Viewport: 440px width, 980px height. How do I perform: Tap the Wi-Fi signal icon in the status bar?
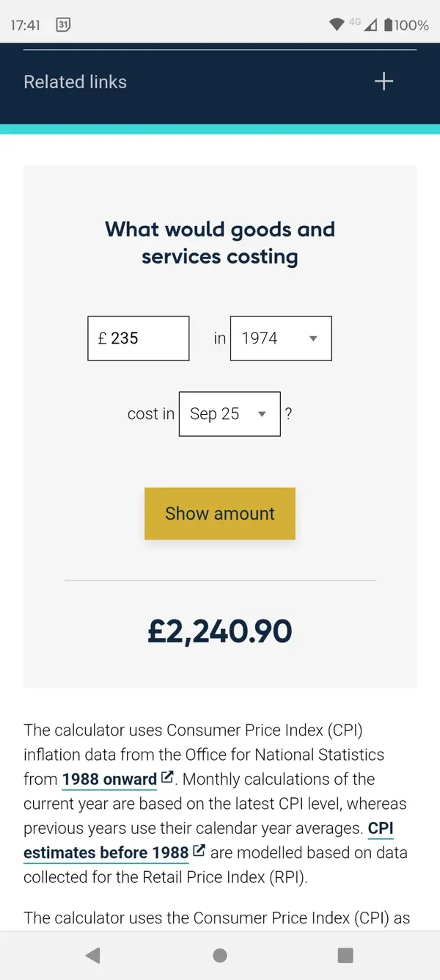(337, 25)
